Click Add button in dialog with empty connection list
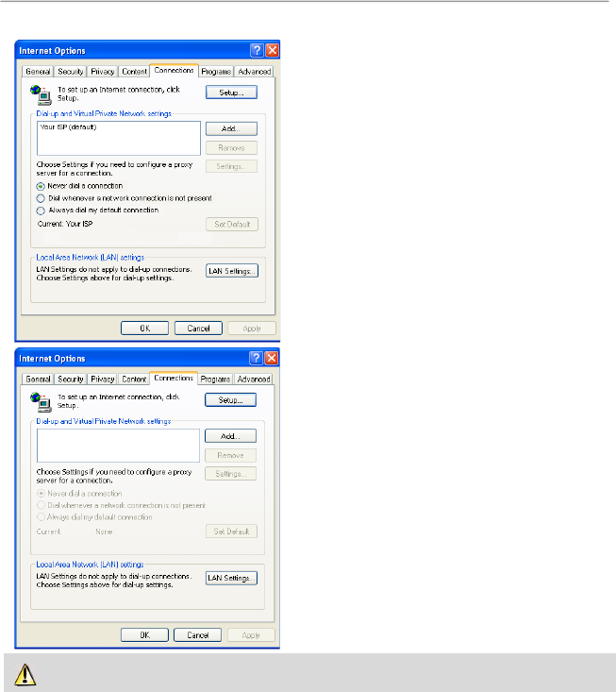616x692 pixels. click(x=231, y=436)
